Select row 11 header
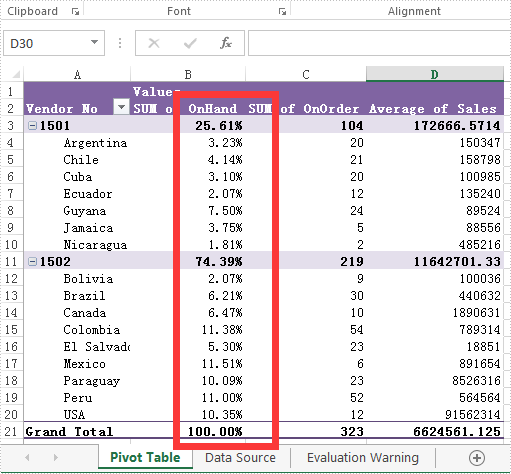This screenshot has height=474, width=511. click(11, 262)
